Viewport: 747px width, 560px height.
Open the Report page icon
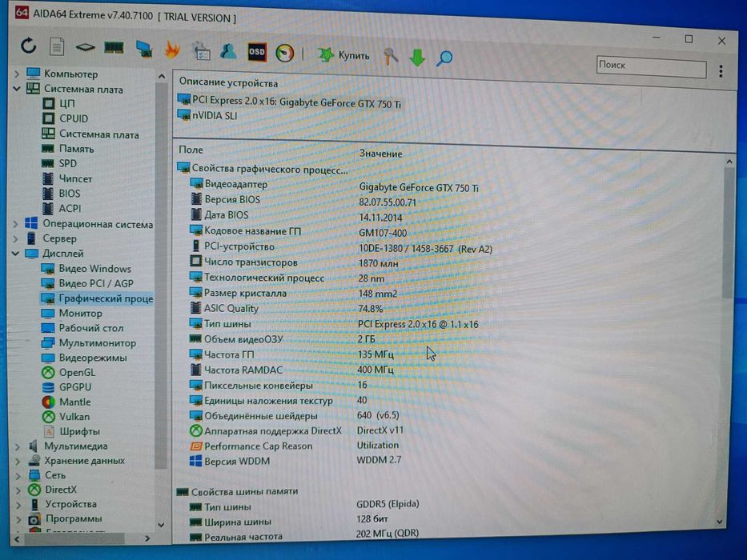point(57,46)
